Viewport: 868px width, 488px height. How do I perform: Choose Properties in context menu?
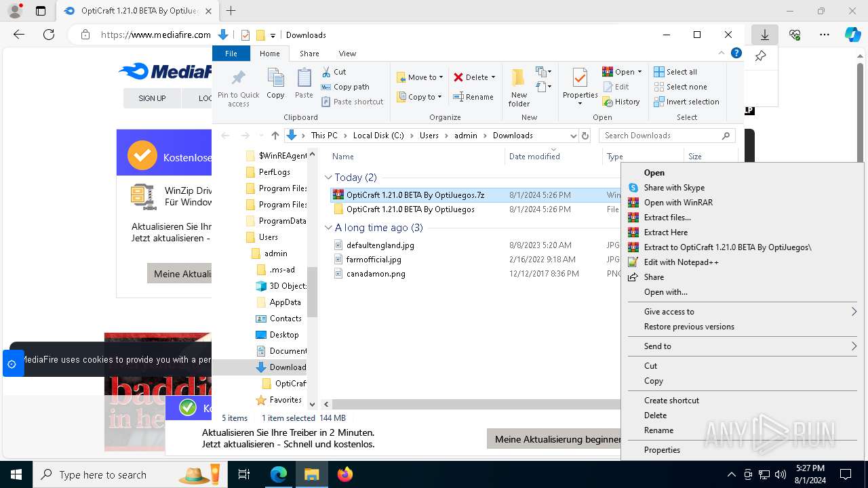click(x=743, y=450)
